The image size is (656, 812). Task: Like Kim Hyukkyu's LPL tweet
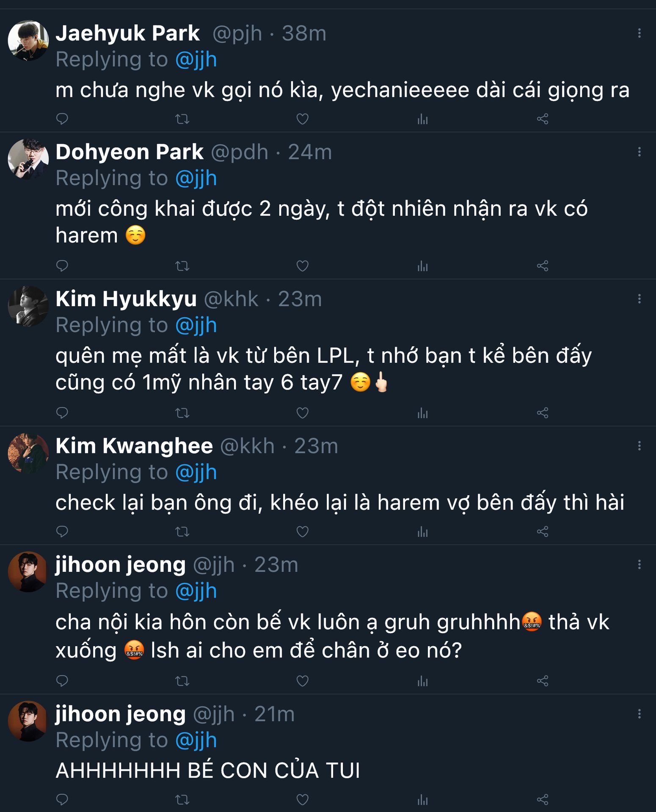[x=302, y=413]
